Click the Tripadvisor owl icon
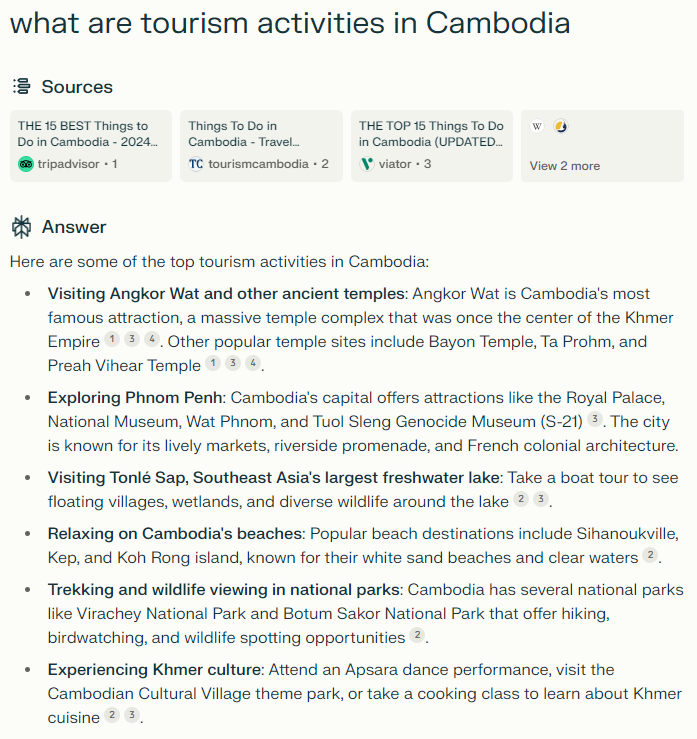697x739 pixels. pyautogui.click(x=26, y=164)
